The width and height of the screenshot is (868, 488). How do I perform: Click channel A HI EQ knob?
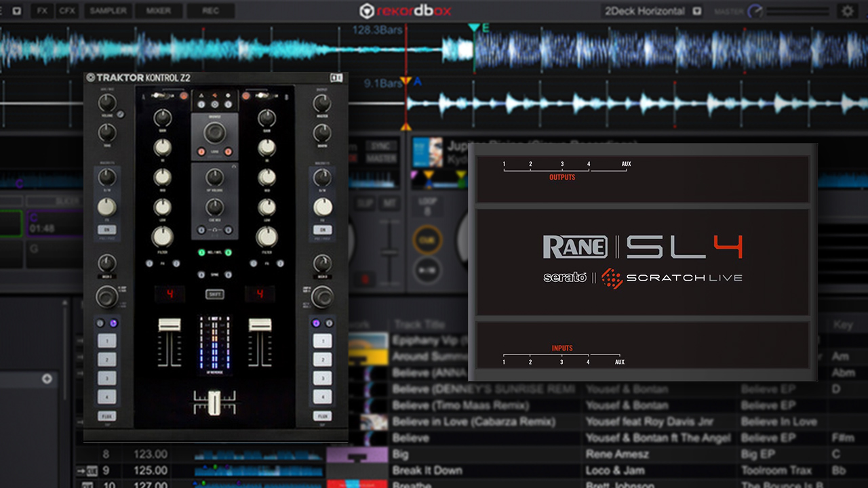click(162, 148)
